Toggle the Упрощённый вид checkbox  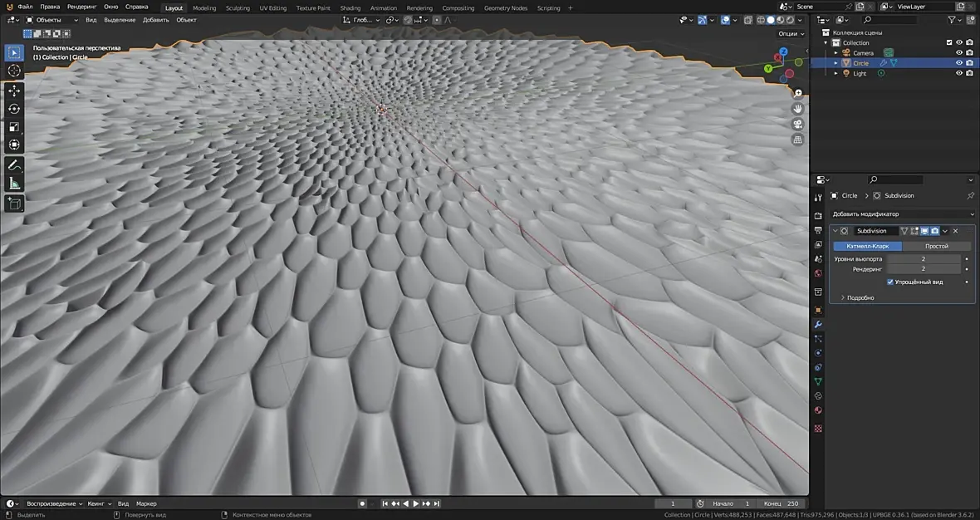pyautogui.click(x=890, y=282)
